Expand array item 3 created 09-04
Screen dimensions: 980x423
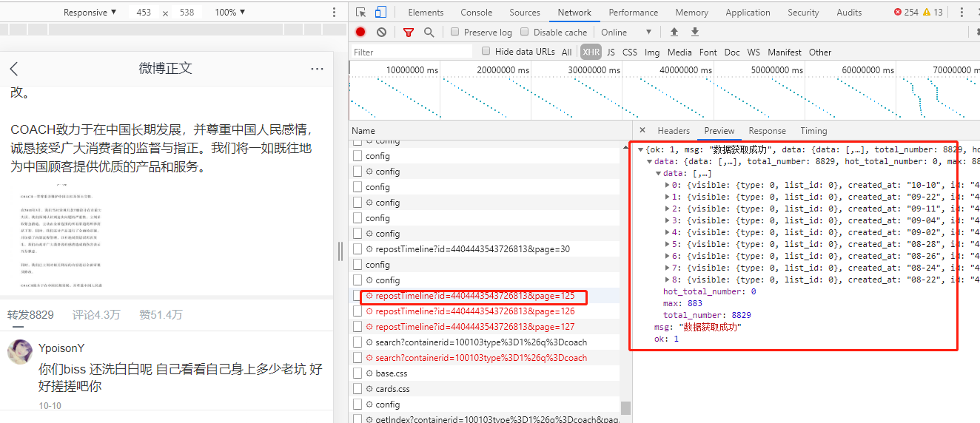668,220
